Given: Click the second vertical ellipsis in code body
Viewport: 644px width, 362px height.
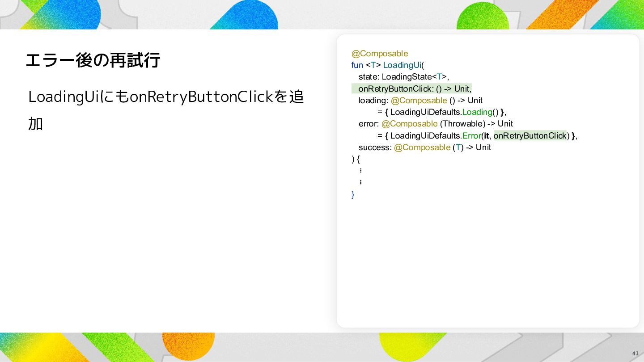Looking at the screenshot, I should (360, 182).
